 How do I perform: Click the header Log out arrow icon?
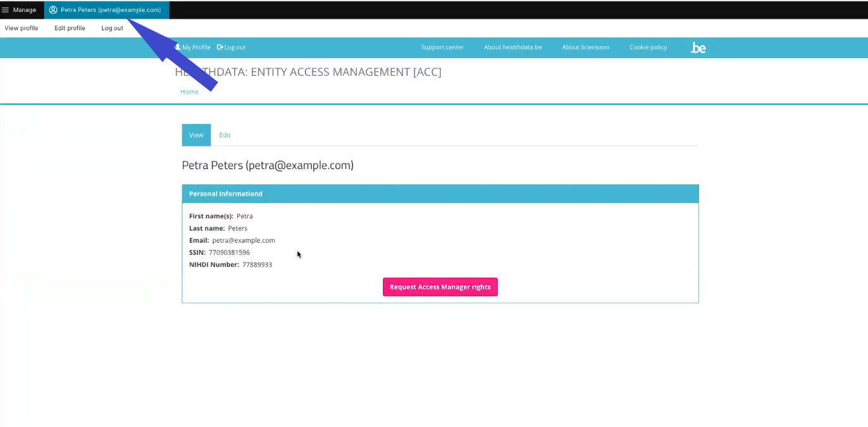[x=220, y=47]
